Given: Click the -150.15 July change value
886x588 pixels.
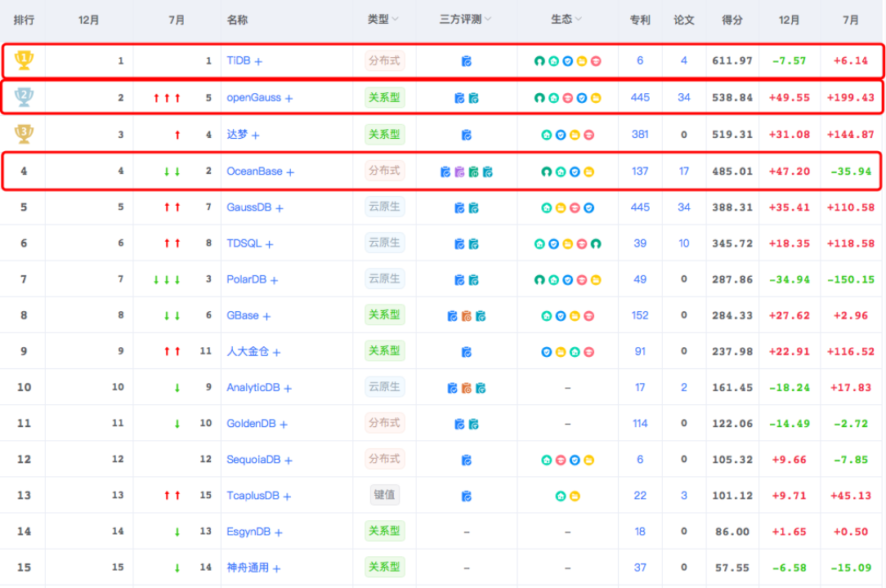Looking at the screenshot, I should coord(850,279).
